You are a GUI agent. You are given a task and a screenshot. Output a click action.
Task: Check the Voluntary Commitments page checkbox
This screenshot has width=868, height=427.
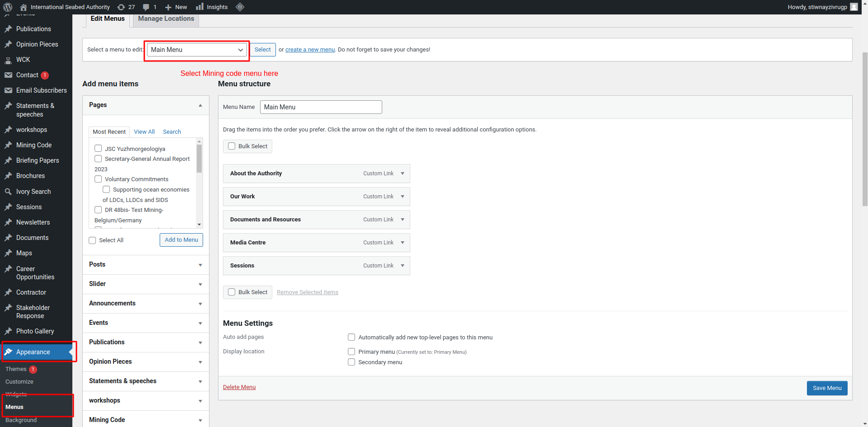pyautogui.click(x=98, y=179)
